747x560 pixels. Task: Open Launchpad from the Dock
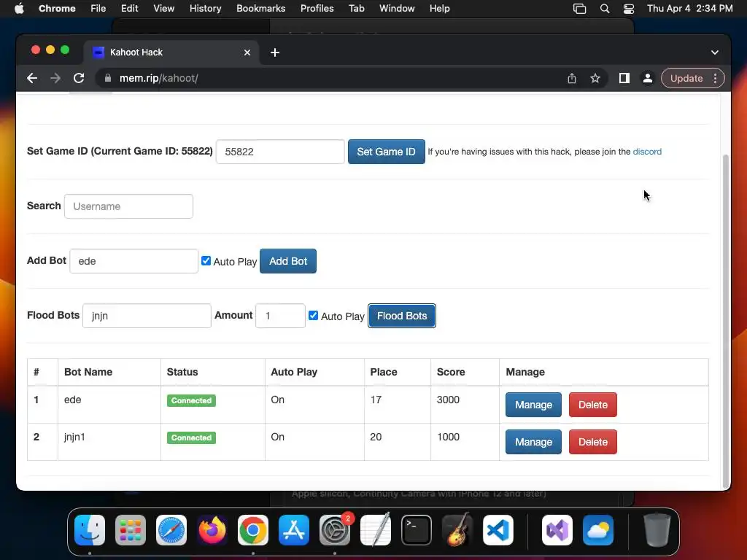pos(131,530)
